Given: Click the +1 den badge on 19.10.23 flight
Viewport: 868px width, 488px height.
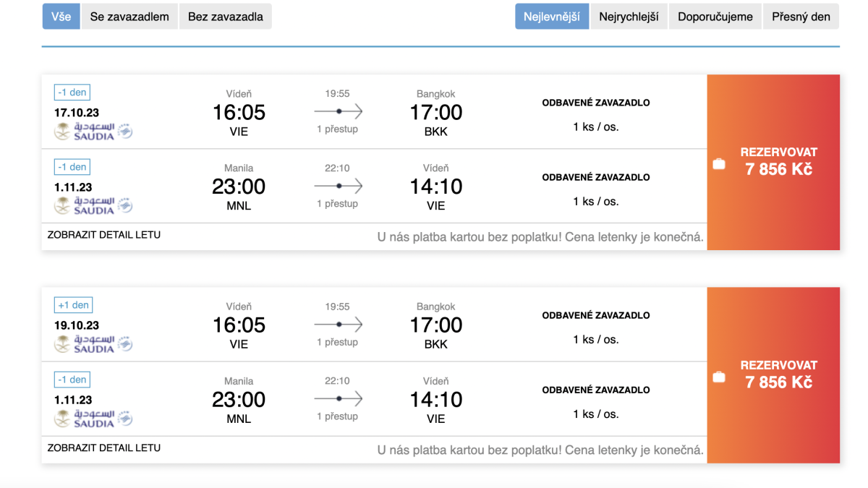Looking at the screenshot, I should click(x=72, y=305).
